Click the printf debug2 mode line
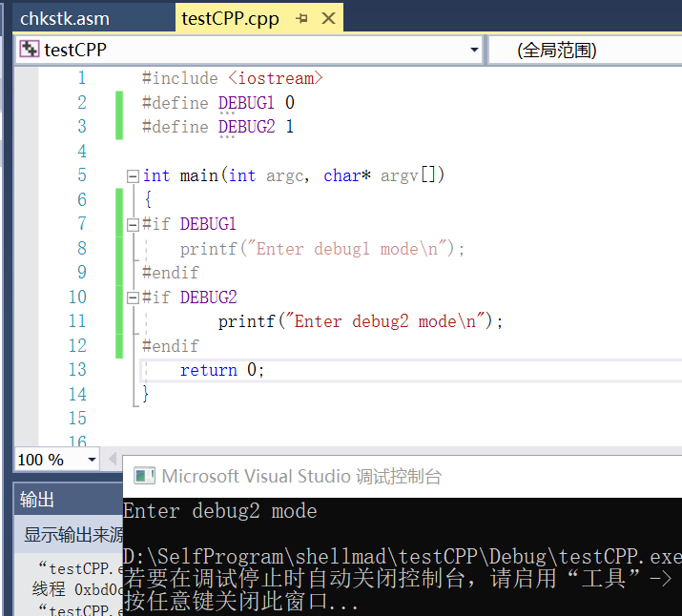682x616 pixels. 361,321
